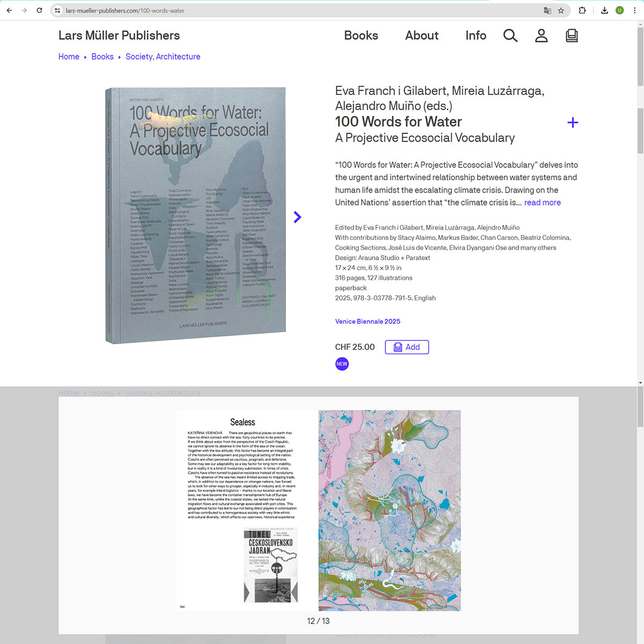Viewport: 644px width, 644px height.
Task: Open browser downloads icon
Action: tap(604, 10)
